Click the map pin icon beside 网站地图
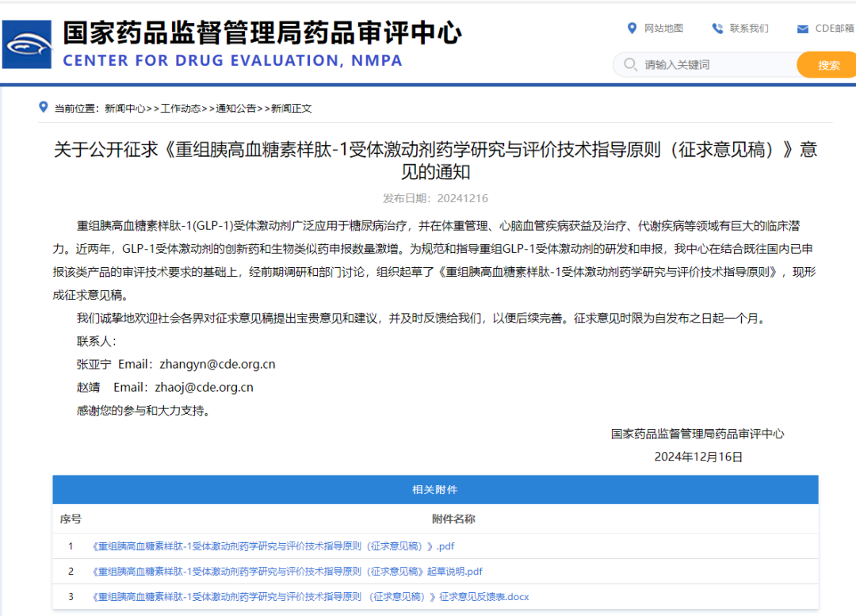Image resolution: width=856 pixels, height=616 pixels. pyautogui.click(x=632, y=29)
